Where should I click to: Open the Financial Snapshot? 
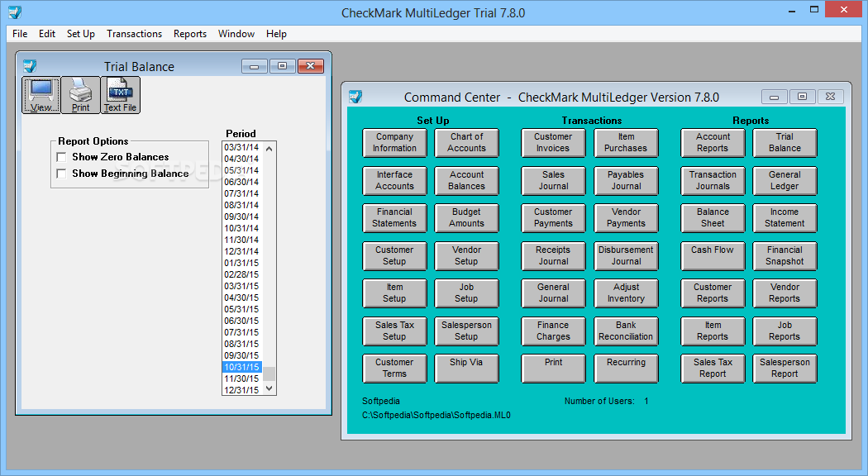(785, 255)
